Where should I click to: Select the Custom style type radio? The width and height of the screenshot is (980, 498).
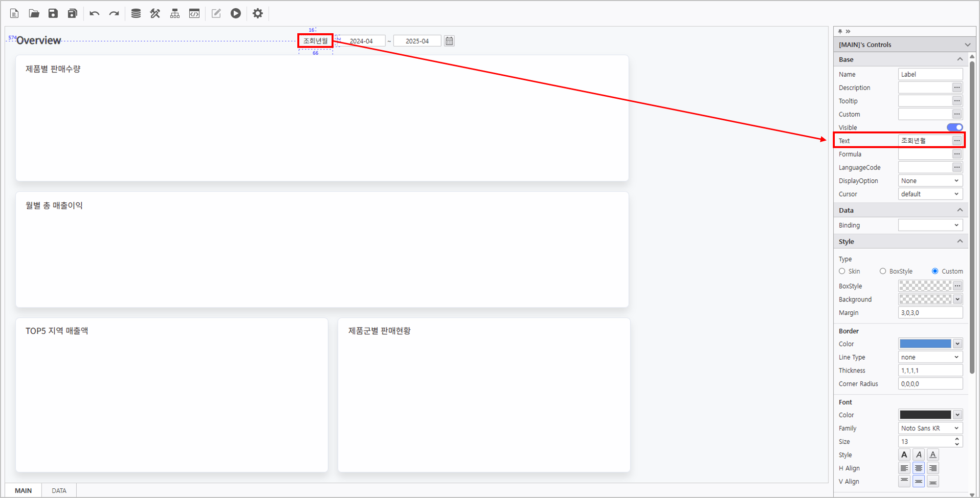pyautogui.click(x=935, y=271)
